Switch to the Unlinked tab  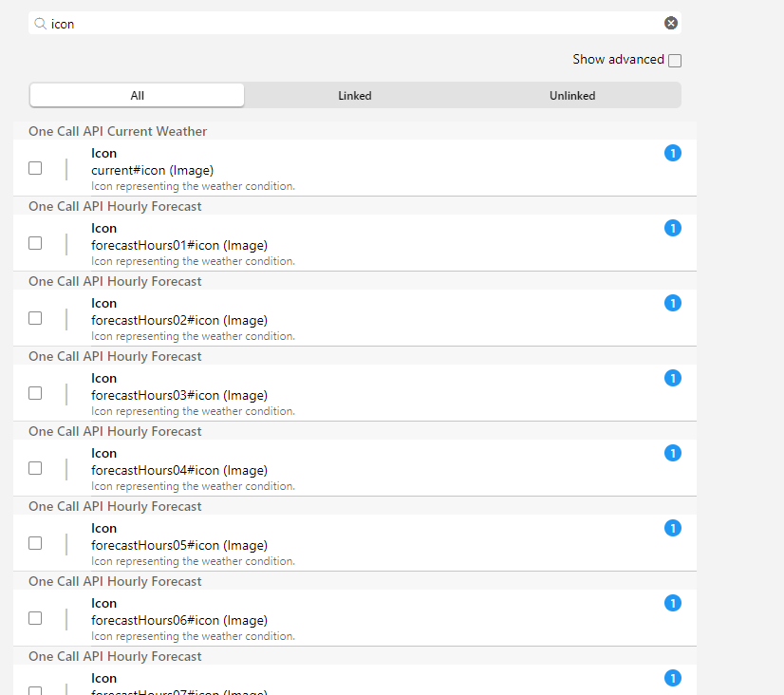[x=572, y=96]
